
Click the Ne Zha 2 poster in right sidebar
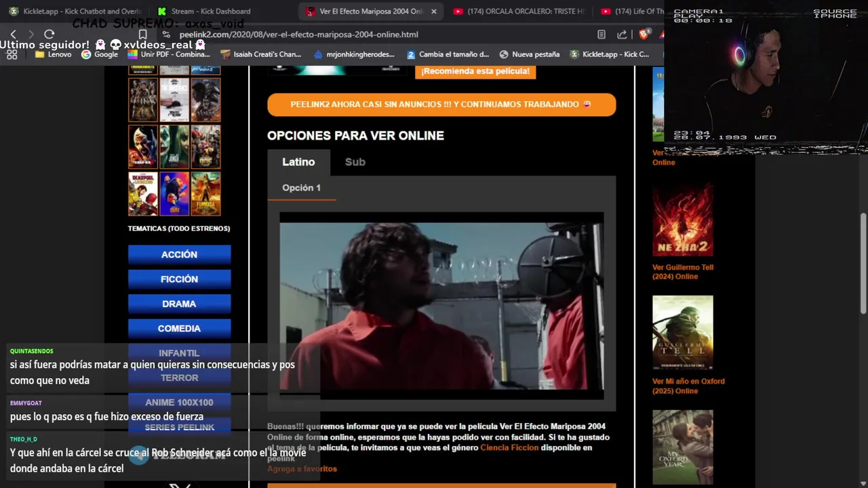coord(682,219)
